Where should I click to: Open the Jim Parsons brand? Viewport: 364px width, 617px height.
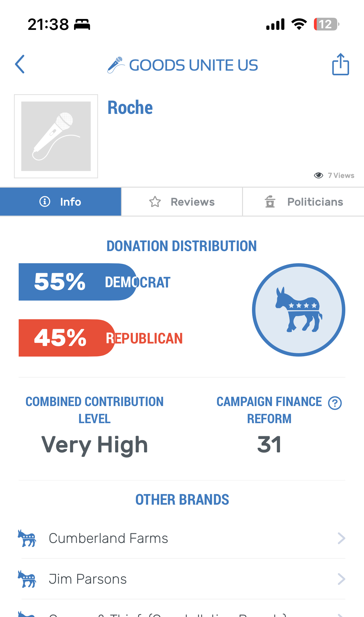point(88,579)
